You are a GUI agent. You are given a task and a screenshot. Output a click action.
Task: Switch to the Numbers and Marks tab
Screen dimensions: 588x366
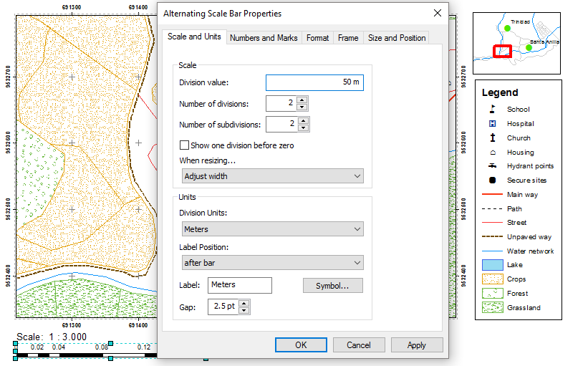(x=264, y=38)
